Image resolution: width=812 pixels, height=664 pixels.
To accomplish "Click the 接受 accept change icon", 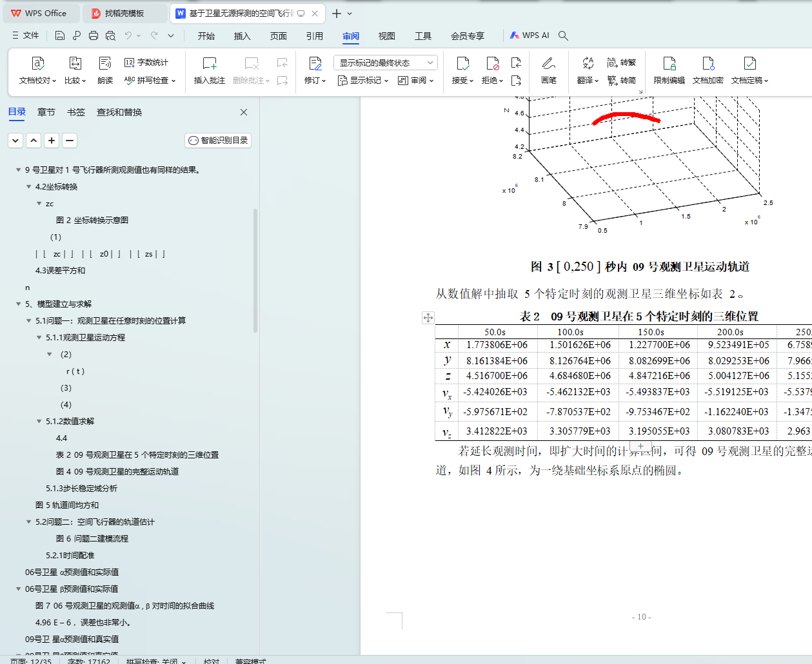I will click(x=463, y=63).
